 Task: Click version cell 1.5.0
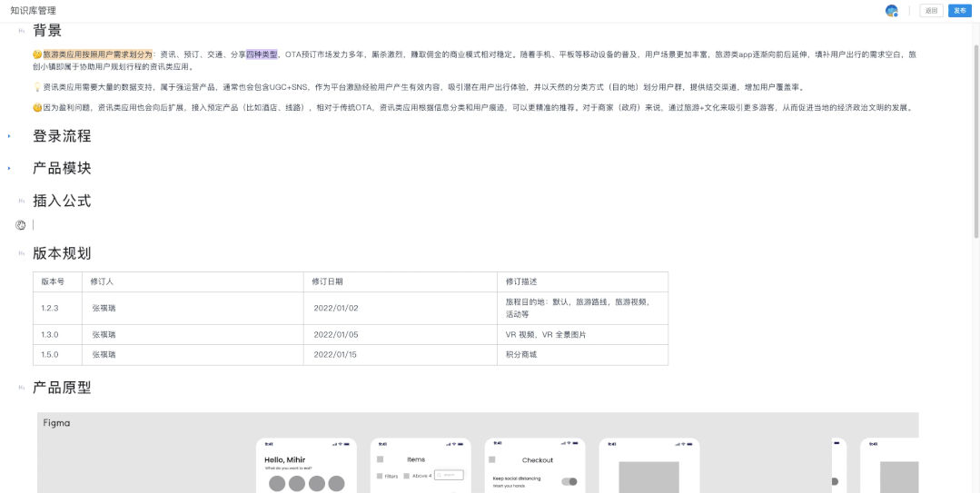point(57,354)
